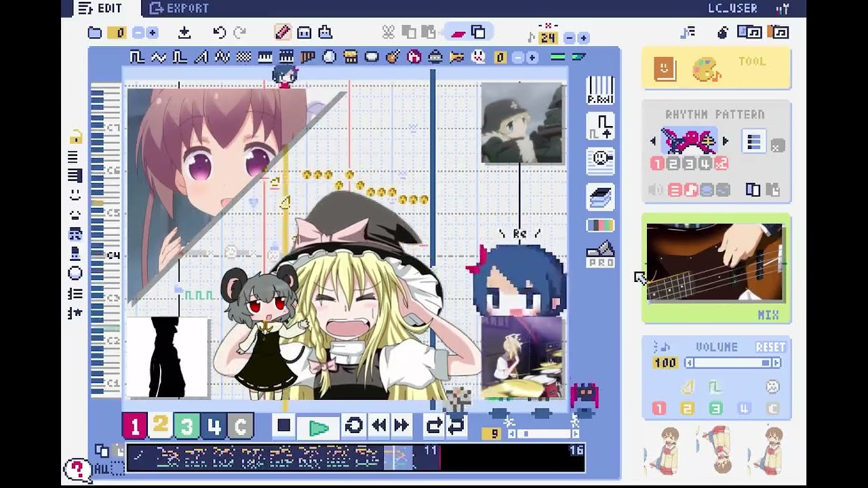Choose the ghost instrument

[478, 58]
